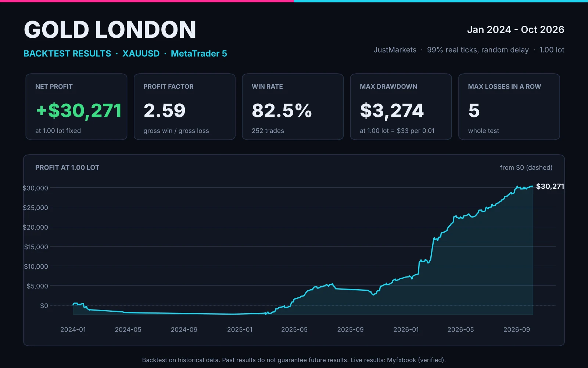Click the 2024-01 x-axis label

click(x=73, y=330)
